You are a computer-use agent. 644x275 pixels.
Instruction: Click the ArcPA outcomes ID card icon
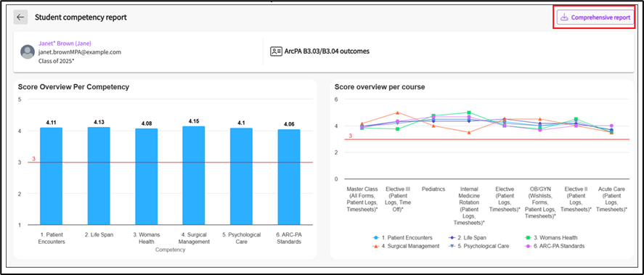point(276,52)
